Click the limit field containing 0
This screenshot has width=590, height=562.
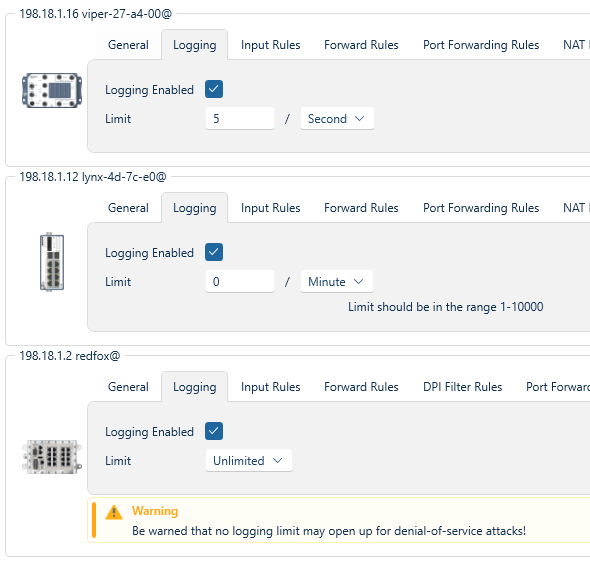[x=240, y=281]
